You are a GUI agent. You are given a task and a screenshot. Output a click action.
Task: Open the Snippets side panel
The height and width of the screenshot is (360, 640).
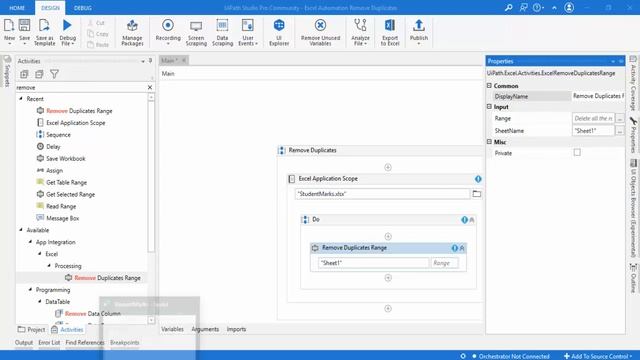coord(7,71)
